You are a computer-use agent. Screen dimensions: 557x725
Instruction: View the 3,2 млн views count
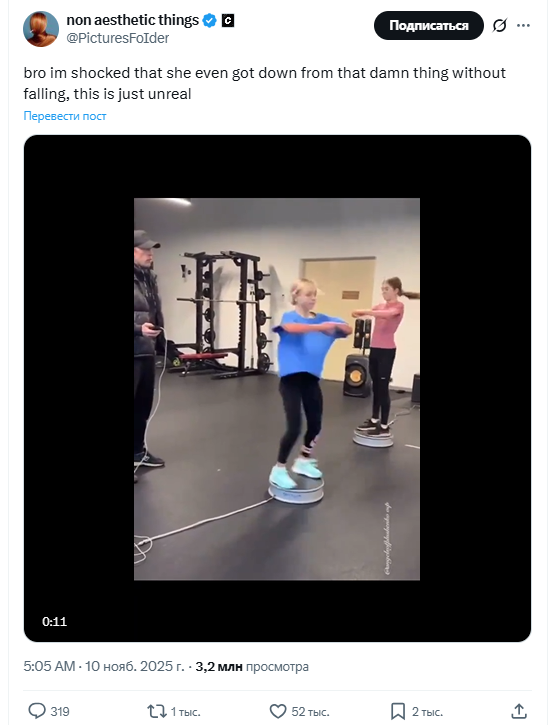(x=252, y=666)
